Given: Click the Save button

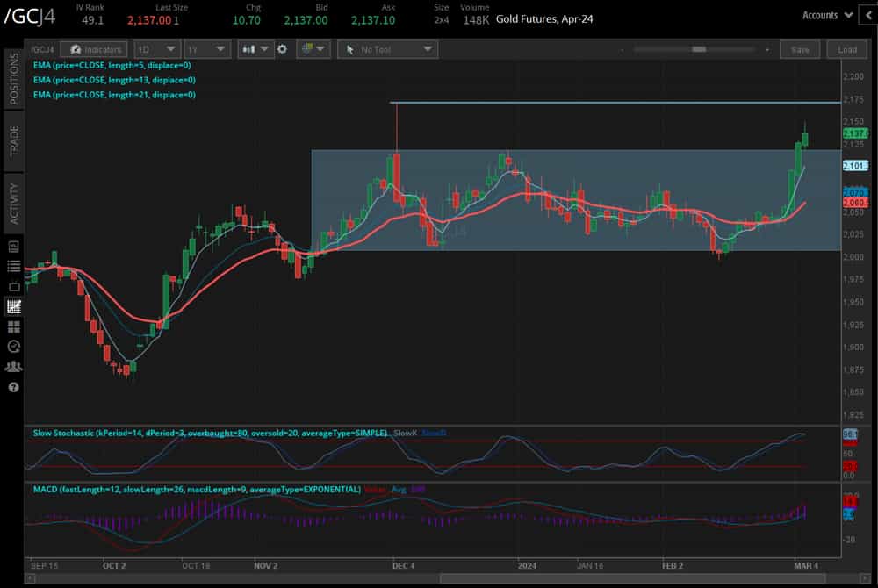Looking at the screenshot, I should point(800,50).
